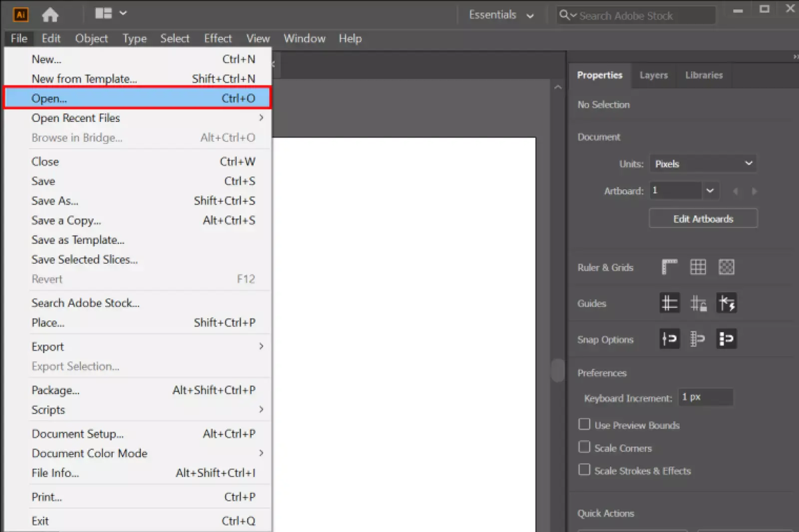Select Save As... menu item
Image resolution: width=799 pixels, height=532 pixels.
point(138,201)
